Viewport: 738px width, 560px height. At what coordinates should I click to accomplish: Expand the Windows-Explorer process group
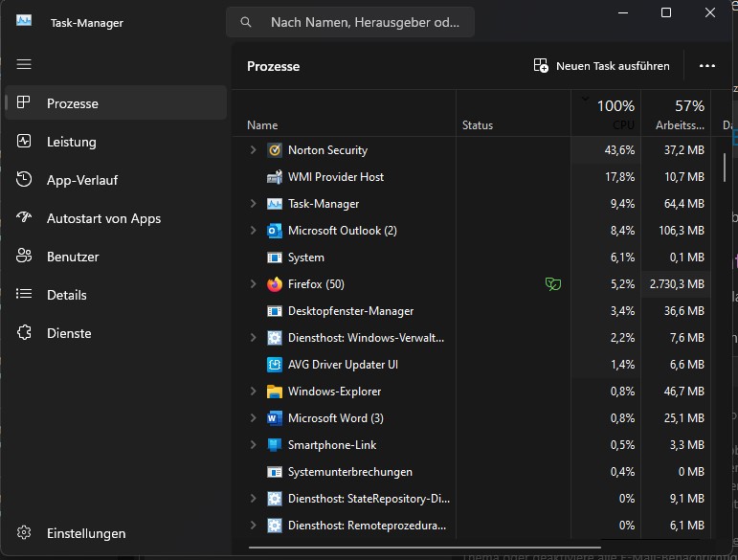click(x=253, y=392)
